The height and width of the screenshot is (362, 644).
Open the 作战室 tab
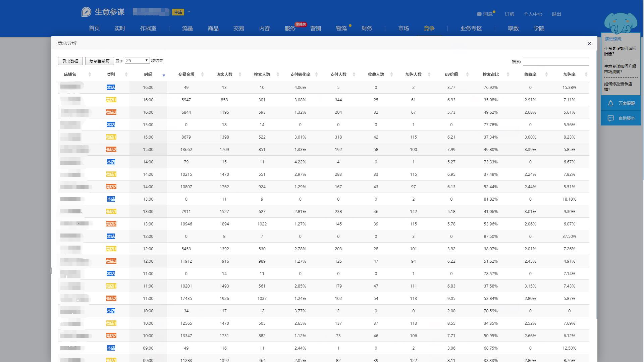point(148,29)
